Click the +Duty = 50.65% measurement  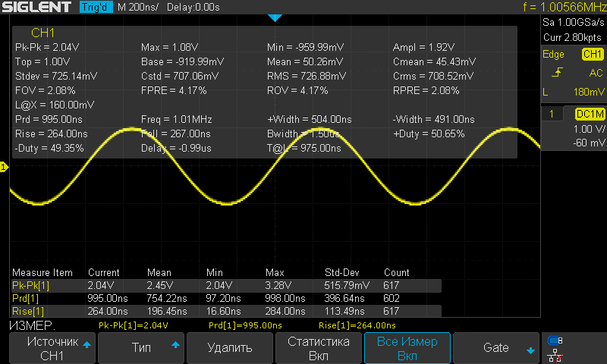point(429,134)
